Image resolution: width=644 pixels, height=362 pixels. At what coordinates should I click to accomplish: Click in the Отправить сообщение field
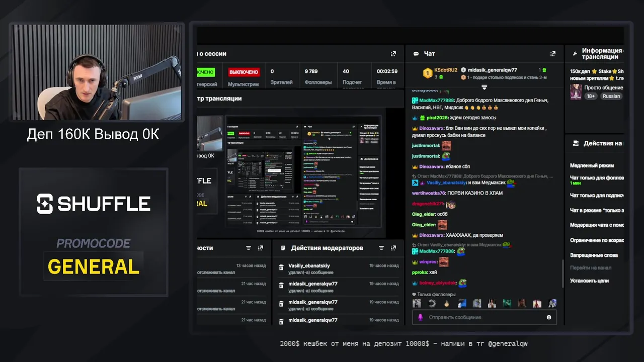484,317
